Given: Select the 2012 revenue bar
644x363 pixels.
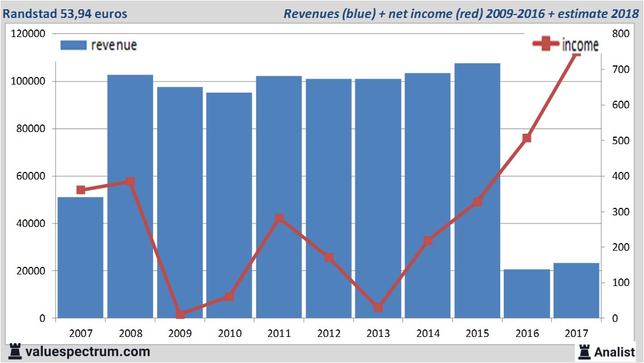Looking at the screenshot, I should [x=329, y=199].
